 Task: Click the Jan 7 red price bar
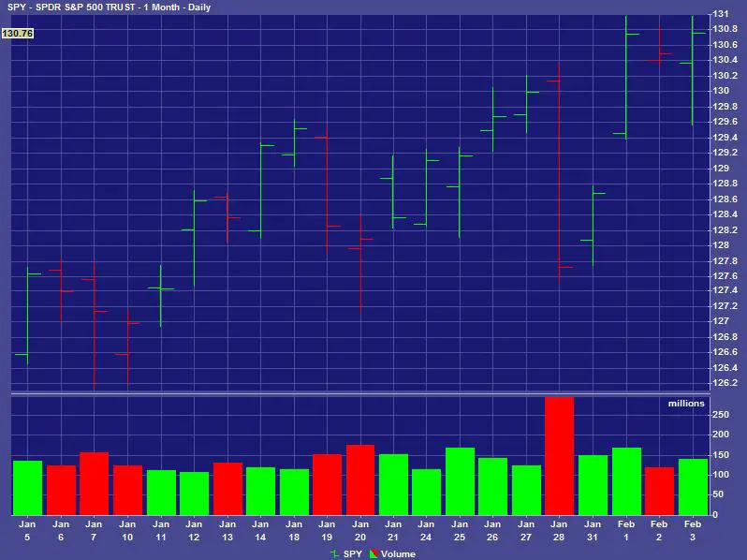click(x=95, y=326)
